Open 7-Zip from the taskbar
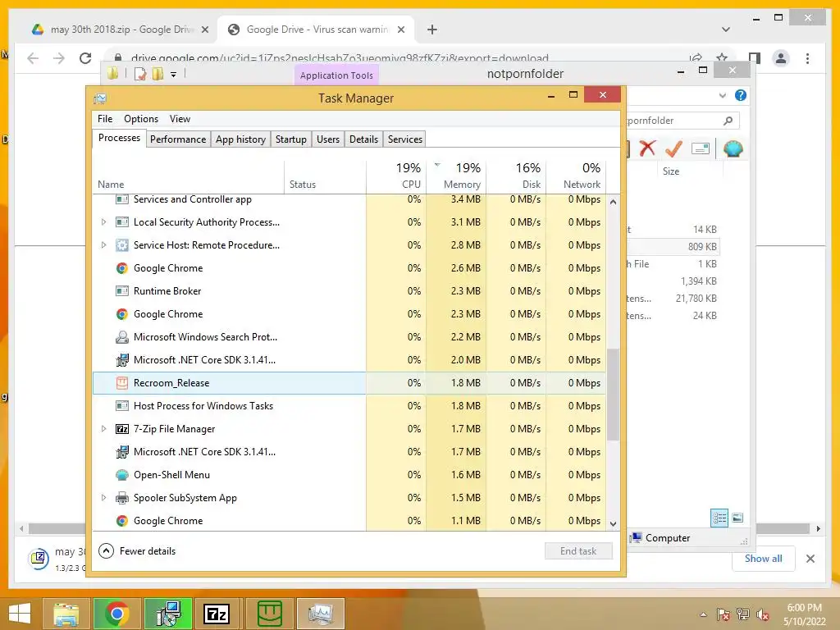This screenshot has height=630, width=840. pos(217,614)
